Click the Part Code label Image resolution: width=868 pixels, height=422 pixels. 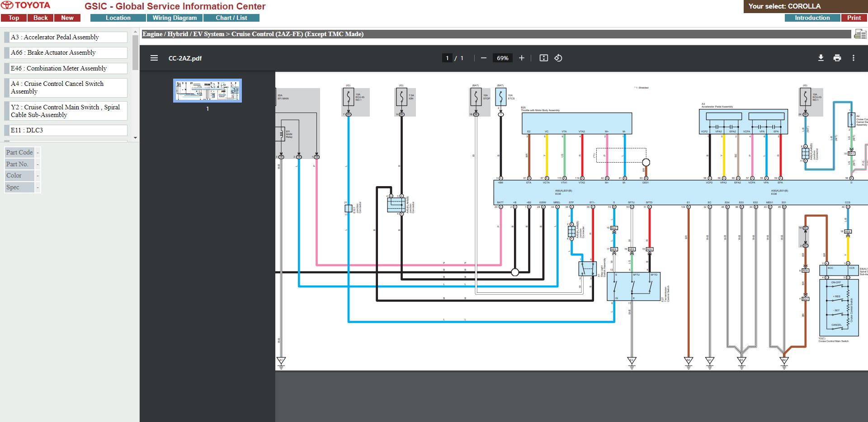19,152
